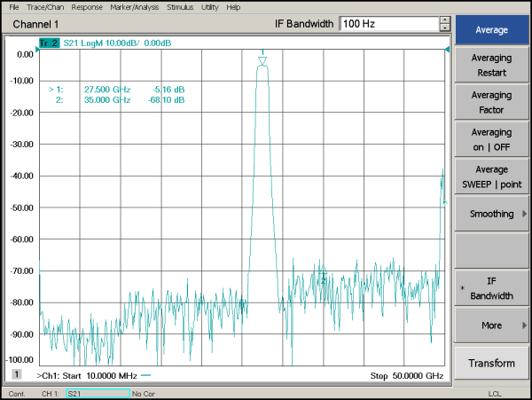Screen dimensions: 532x400
Task: Click marker 1 triangle at passband peak
Action: pyautogui.click(x=262, y=61)
